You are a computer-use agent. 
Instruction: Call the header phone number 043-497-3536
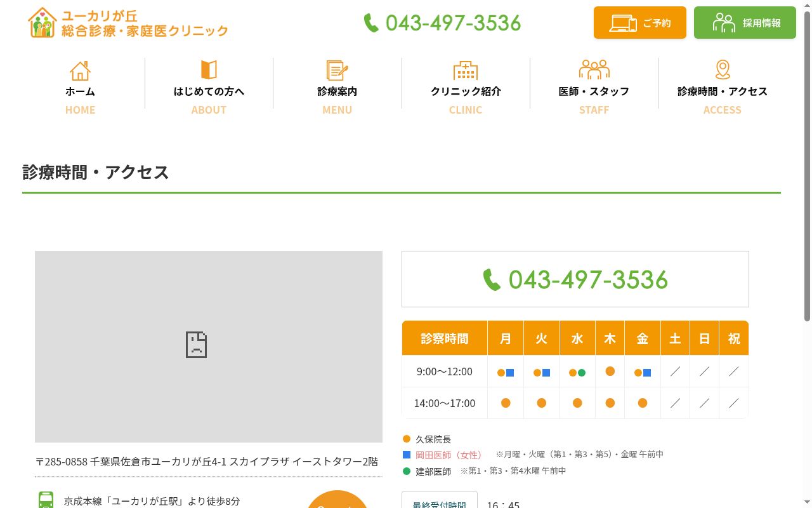pyautogui.click(x=453, y=23)
